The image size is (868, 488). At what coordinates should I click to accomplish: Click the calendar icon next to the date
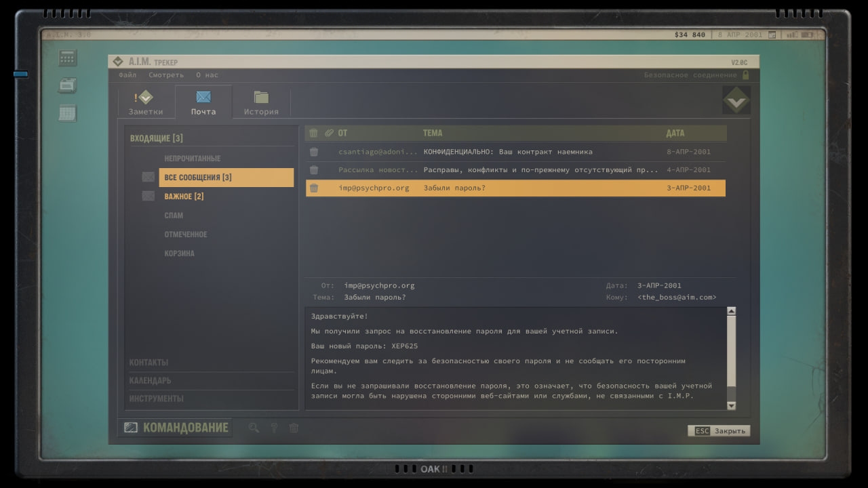coord(773,35)
